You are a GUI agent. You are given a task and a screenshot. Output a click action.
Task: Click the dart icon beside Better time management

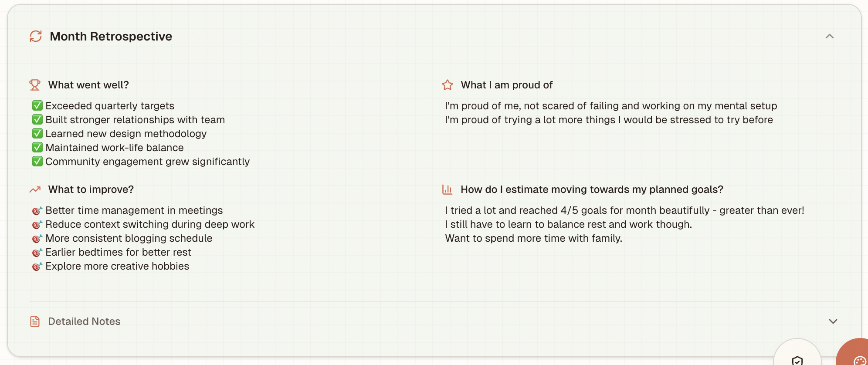click(37, 211)
